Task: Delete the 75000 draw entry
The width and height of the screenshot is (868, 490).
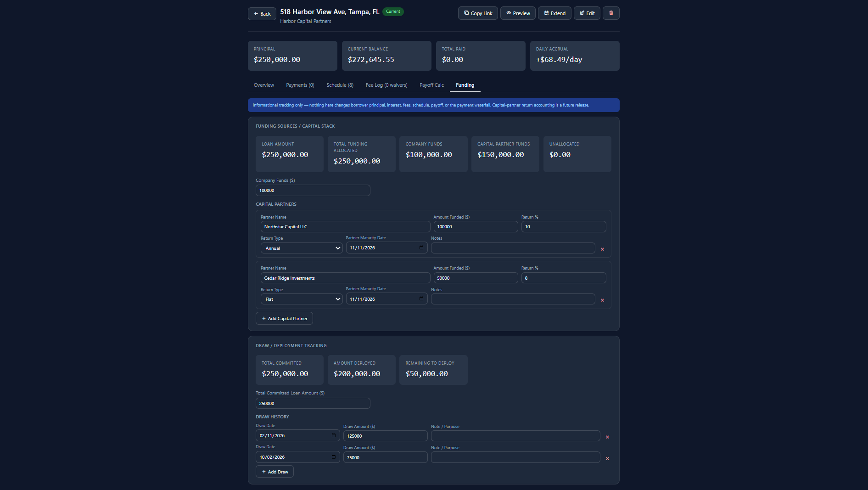Action: 607,459
